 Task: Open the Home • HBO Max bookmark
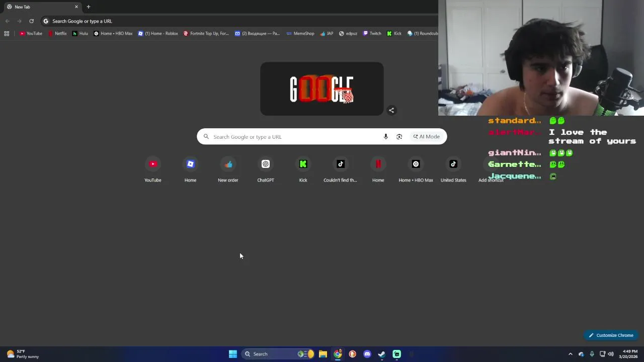(x=113, y=34)
